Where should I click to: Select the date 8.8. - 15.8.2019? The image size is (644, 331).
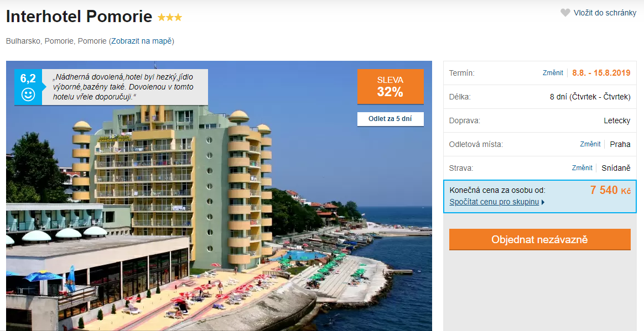(x=601, y=73)
